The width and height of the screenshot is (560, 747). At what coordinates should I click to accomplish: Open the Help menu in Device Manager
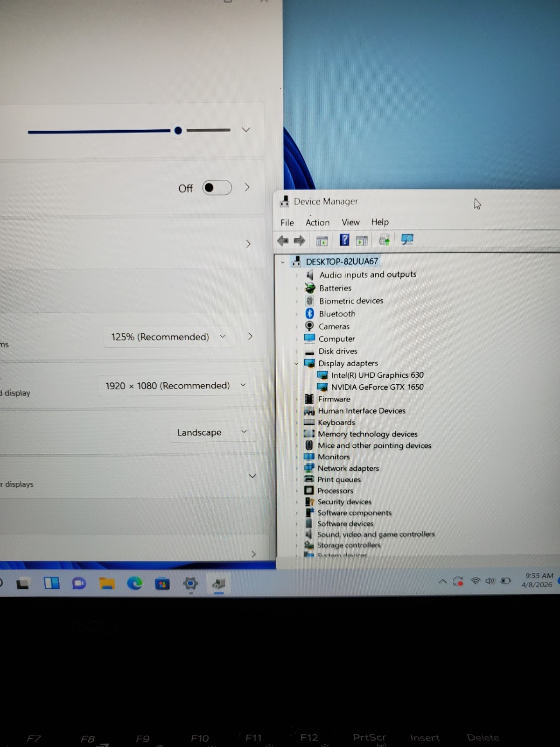[x=380, y=222]
